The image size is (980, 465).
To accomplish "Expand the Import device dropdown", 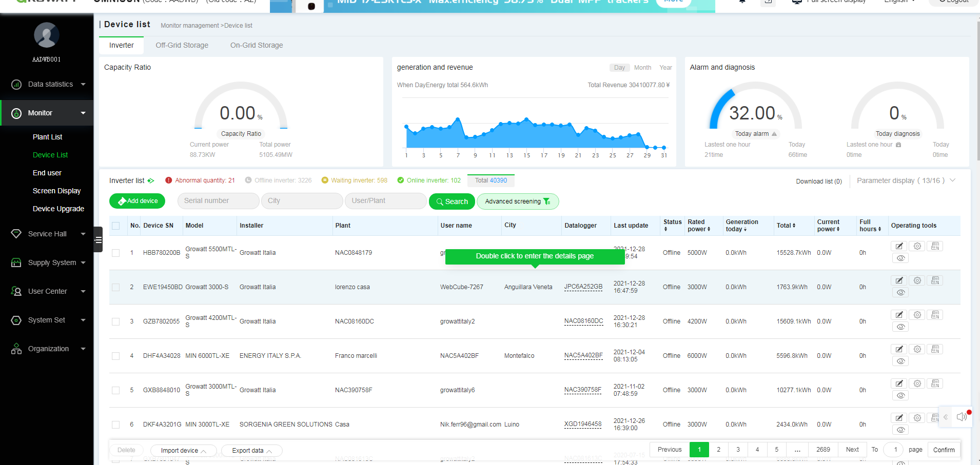I will [x=183, y=450].
